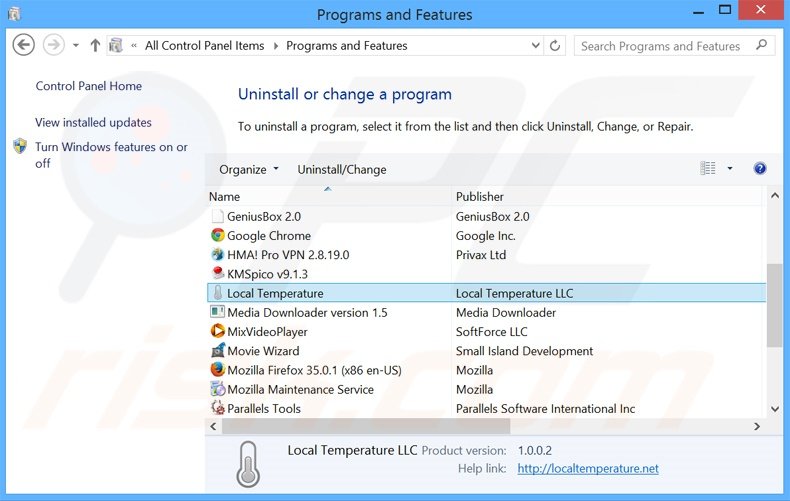Refresh the Programs and Features list
The width and height of the screenshot is (790, 501).
[555, 46]
